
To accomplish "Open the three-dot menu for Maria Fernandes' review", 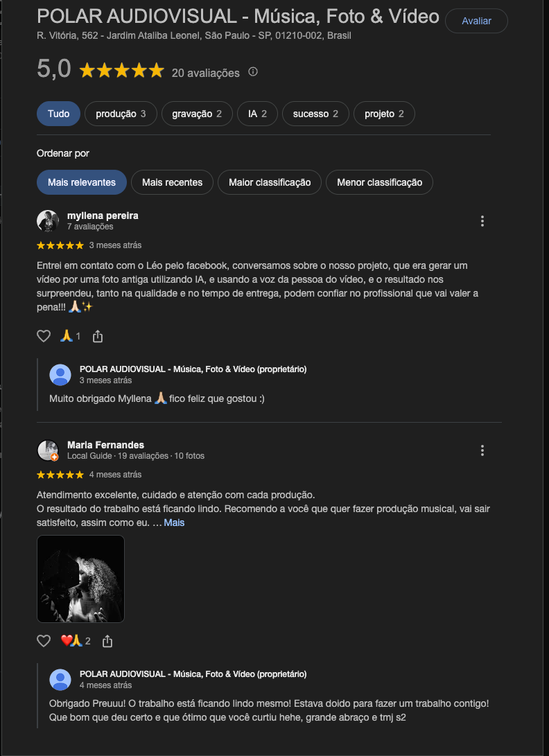I will [482, 450].
